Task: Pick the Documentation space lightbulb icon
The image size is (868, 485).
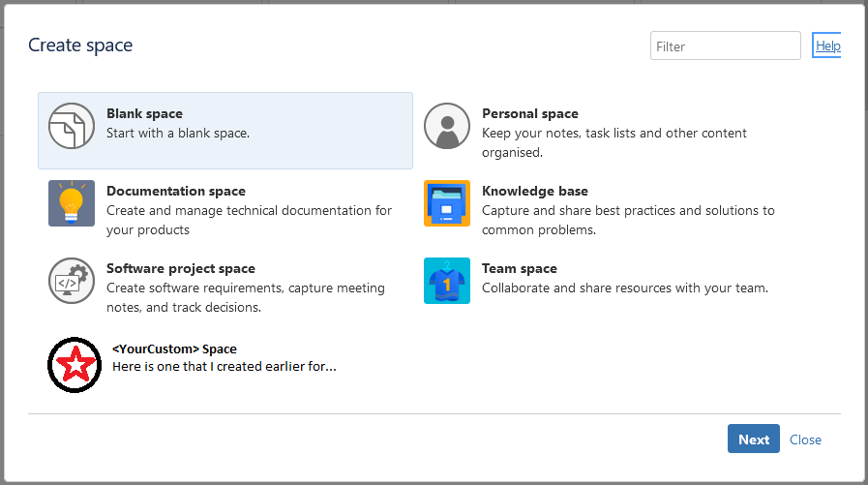Action: pyautogui.click(x=72, y=203)
